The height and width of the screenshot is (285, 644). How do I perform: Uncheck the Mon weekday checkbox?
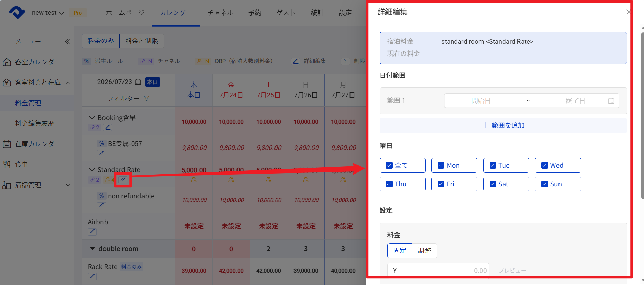[441, 165]
